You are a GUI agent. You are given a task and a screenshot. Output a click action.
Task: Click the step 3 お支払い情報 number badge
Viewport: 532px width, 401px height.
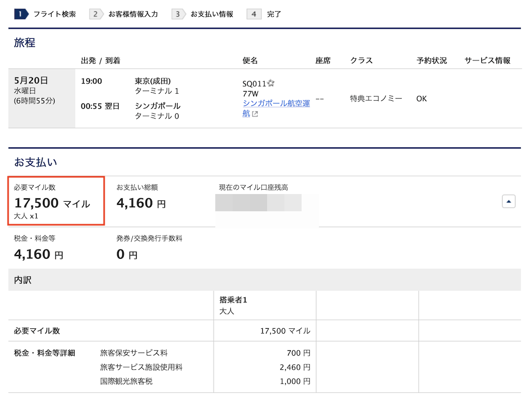tap(178, 13)
